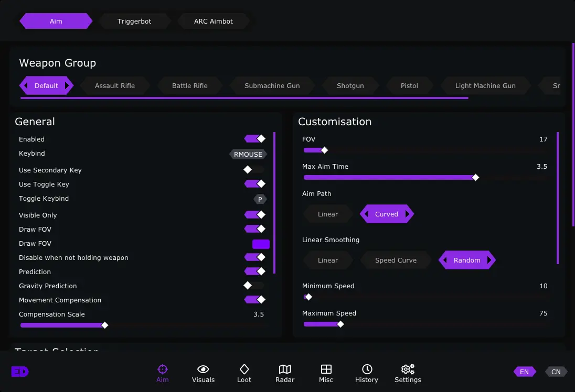Enable the Use Secondary Key toggle

coord(254,170)
